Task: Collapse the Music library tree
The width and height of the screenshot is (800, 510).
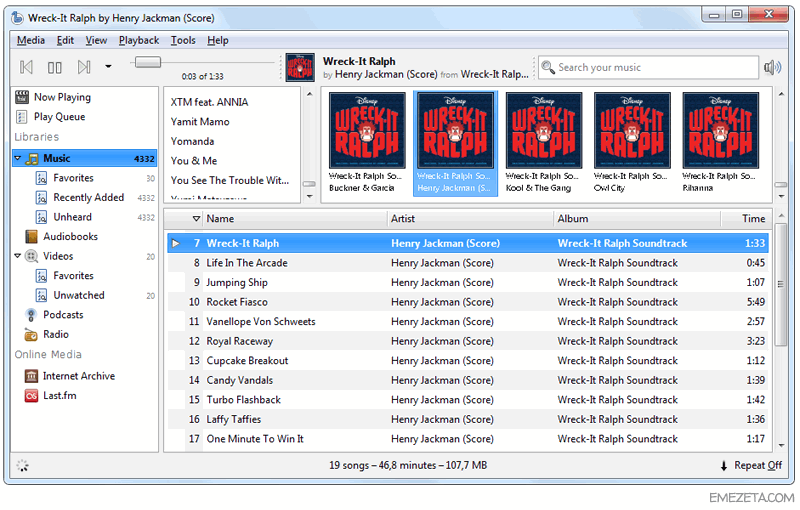Action: 18,158
